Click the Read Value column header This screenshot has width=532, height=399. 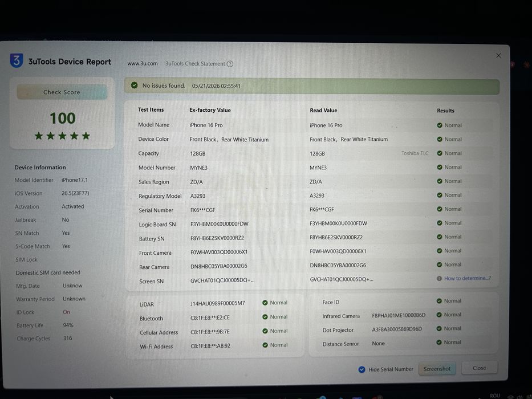coord(323,110)
